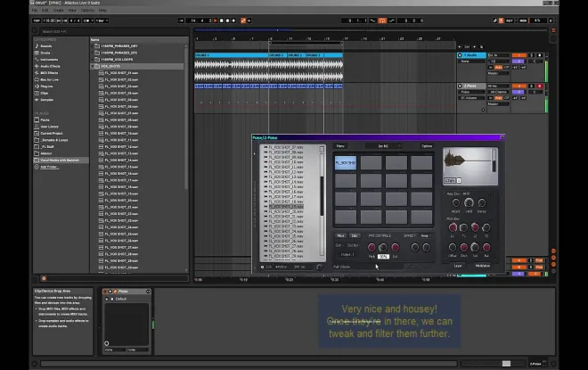Open the Samples category

[x=46, y=100]
